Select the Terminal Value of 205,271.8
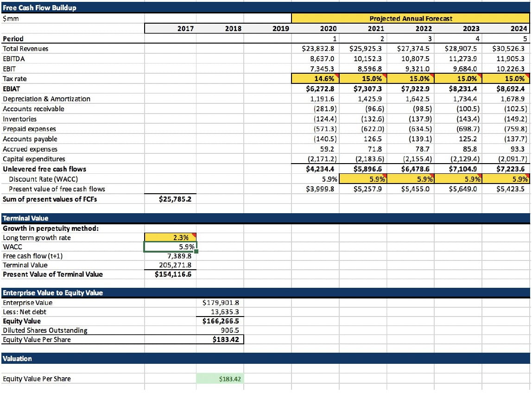This screenshot has width=532, height=393. click(x=170, y=265)
